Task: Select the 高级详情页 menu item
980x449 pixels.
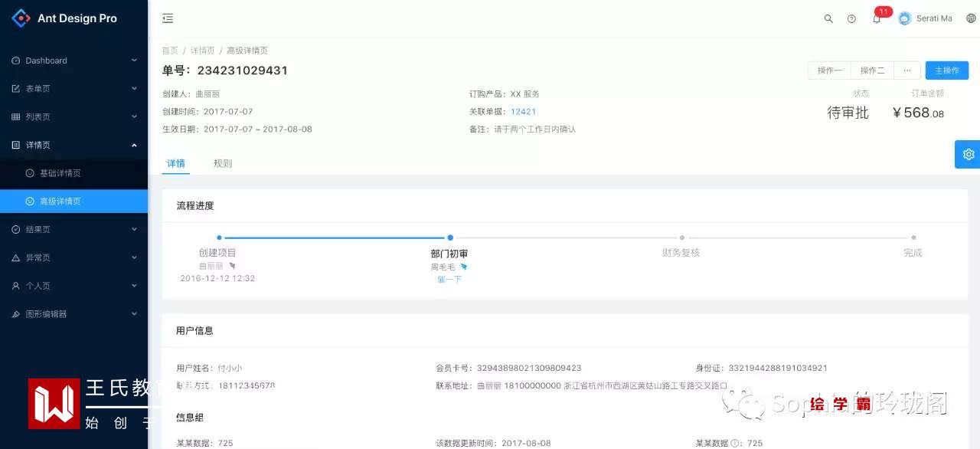Action: pos(73,202)
